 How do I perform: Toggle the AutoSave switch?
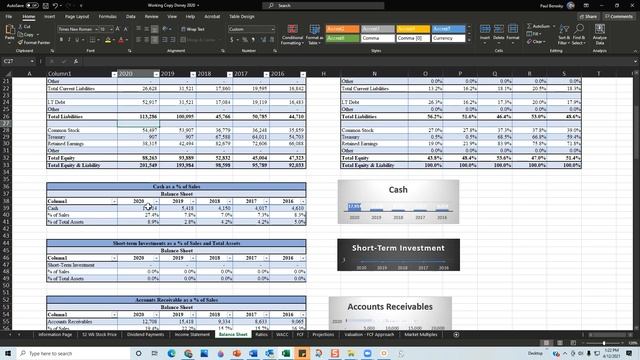(32, 5)
